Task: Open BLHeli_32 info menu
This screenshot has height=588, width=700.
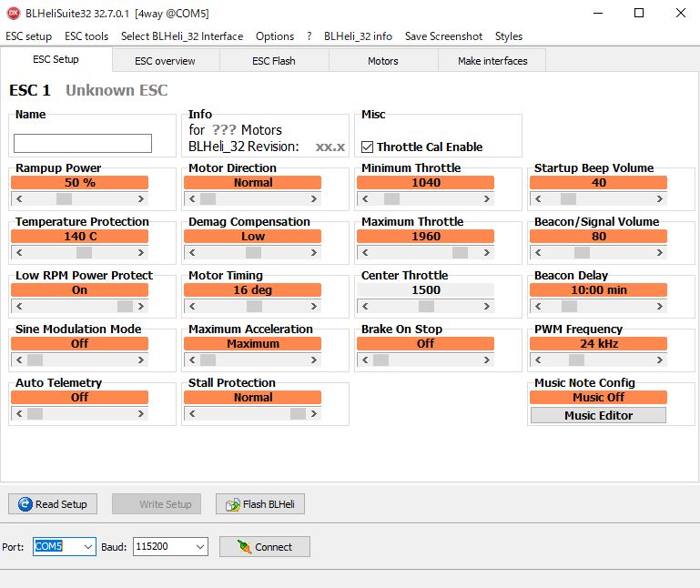Action: (x=358, y=36)
